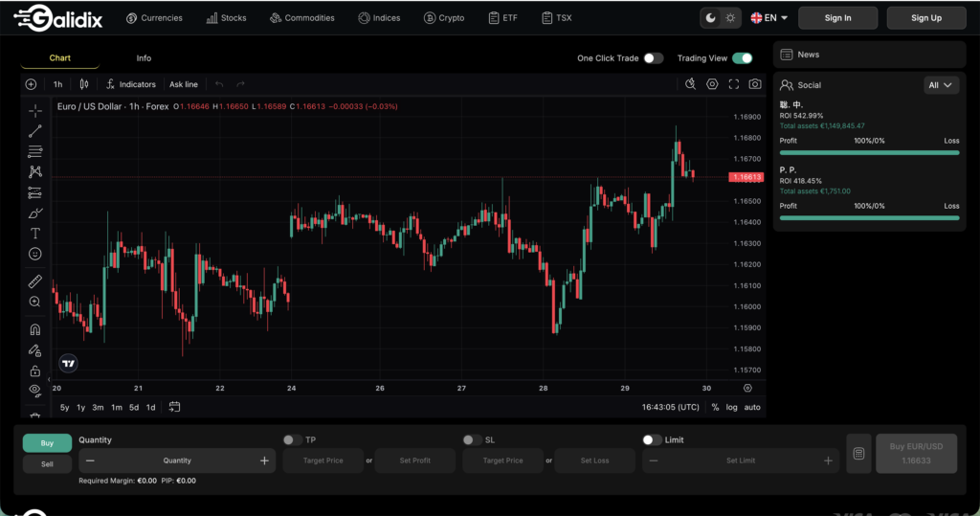
Task: Switch to the Info tab
Action: click(x=144, y=58)
